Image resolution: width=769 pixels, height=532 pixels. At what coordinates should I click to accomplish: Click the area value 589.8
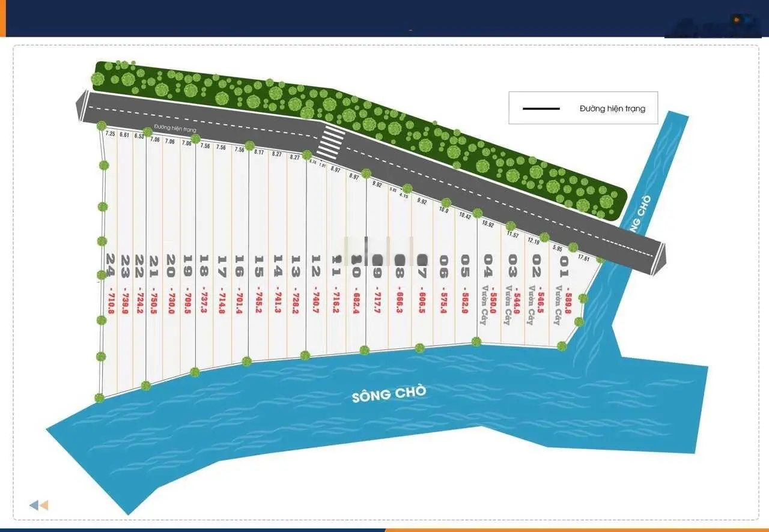[x=568, y=304]
